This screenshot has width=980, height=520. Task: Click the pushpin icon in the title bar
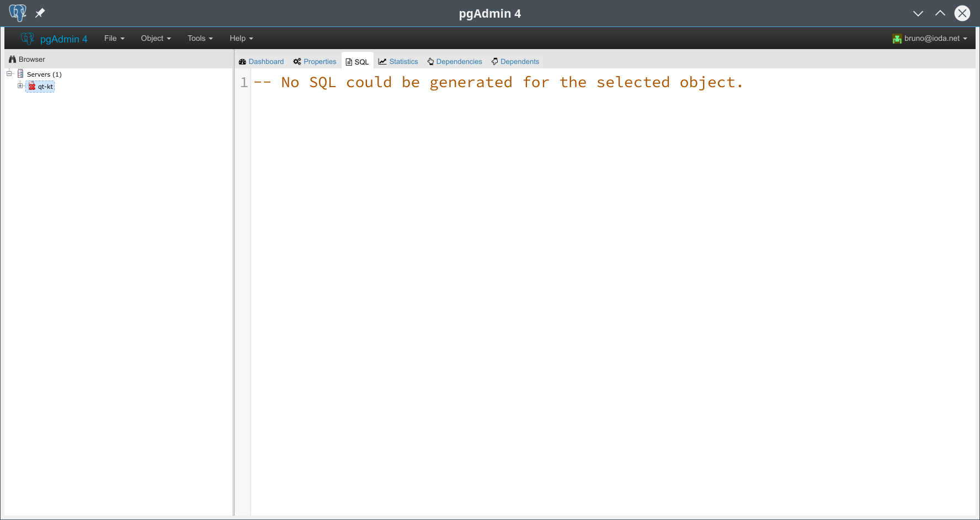pyautogui.click(x=40, y=13)
